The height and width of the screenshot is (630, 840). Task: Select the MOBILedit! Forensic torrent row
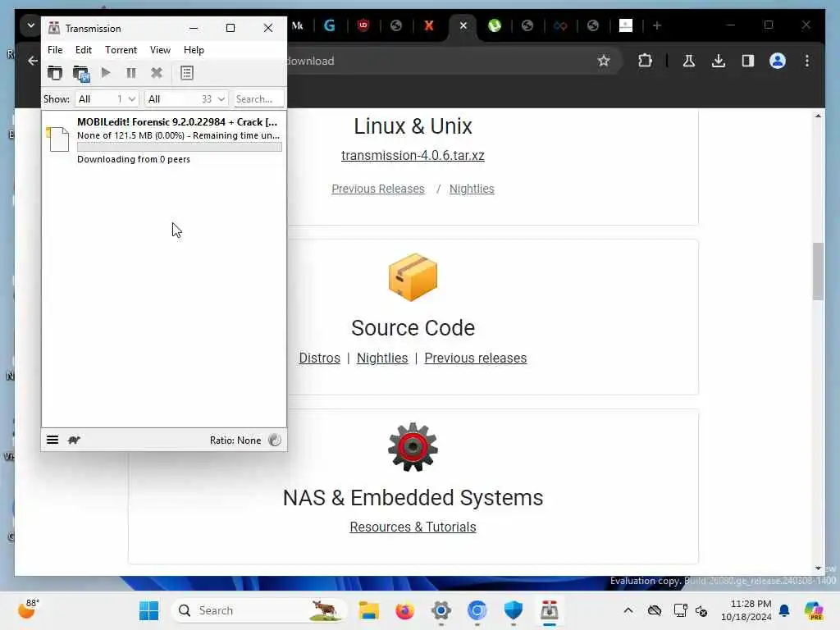pyautogui.click(x=164, y=139)
